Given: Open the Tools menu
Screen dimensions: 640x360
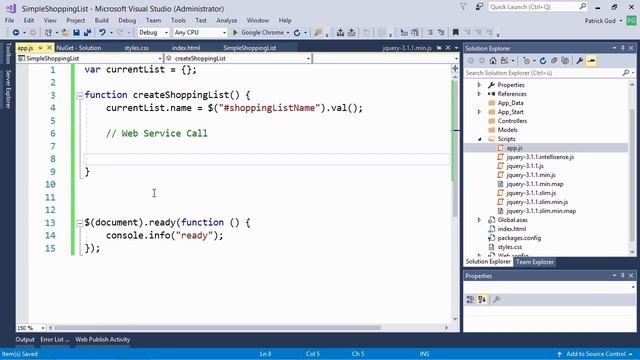Looking at the screenshot, I should tap(178, 20).
